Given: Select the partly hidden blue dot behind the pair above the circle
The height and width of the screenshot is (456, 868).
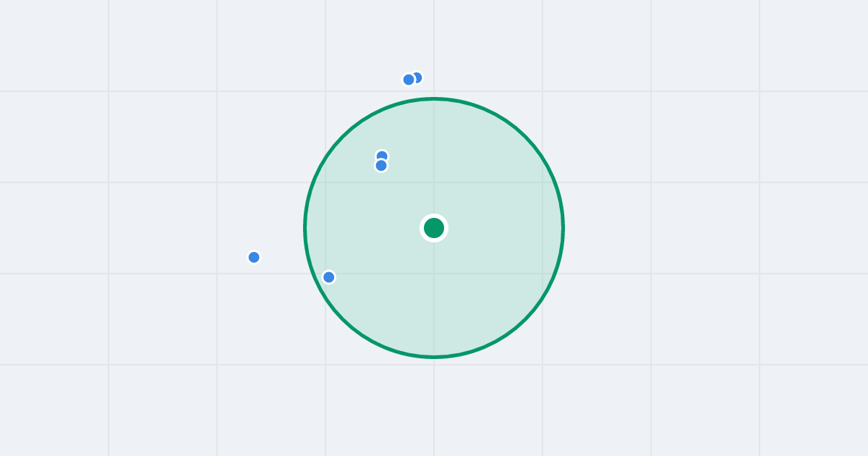Looking at the screenshot, I should click(x=419, y=77).
